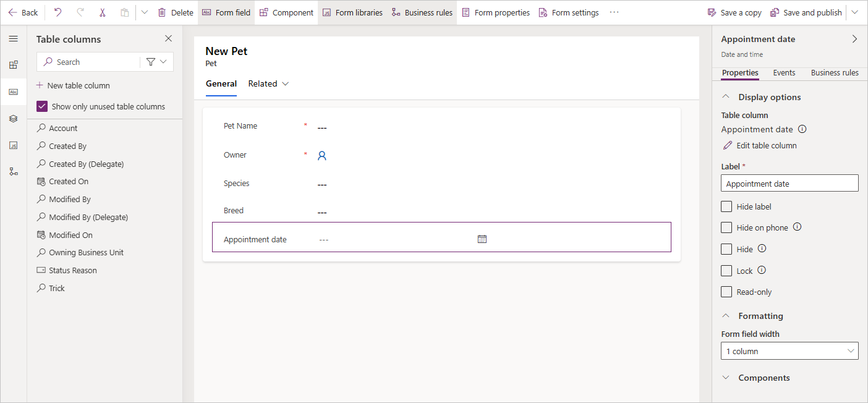Viewport: 868px width, 403px height.
Task: Click the Label text input field
Action: [789, 184]
